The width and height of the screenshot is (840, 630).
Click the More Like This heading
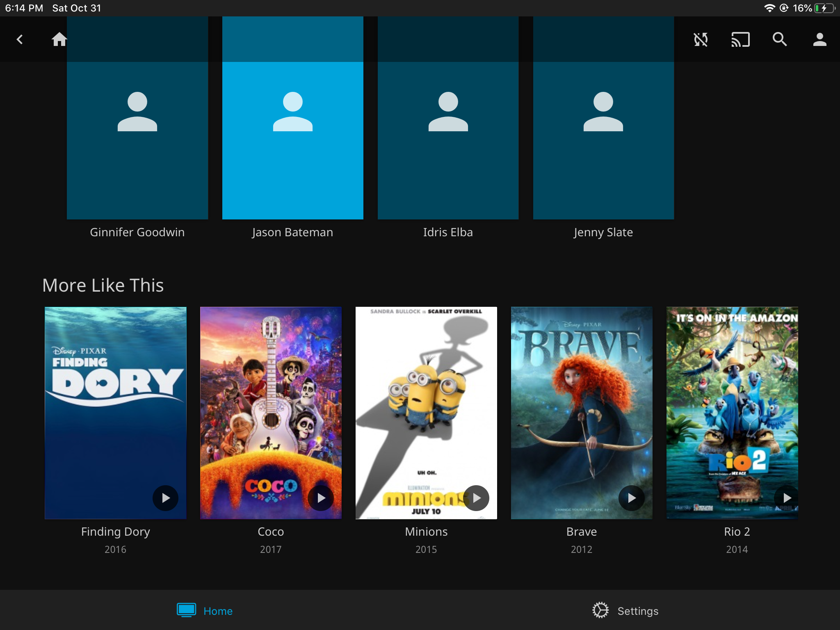pyautogui.click(x=103, y=285)
